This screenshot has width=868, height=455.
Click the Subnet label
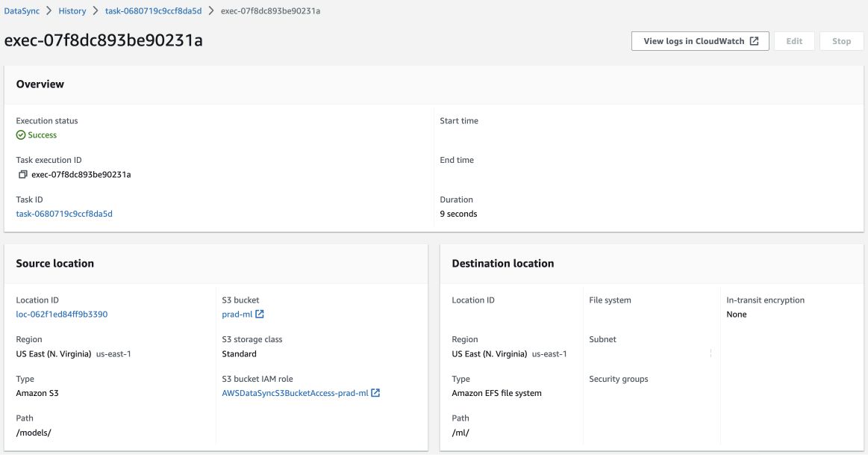click(x=602, y=339)
